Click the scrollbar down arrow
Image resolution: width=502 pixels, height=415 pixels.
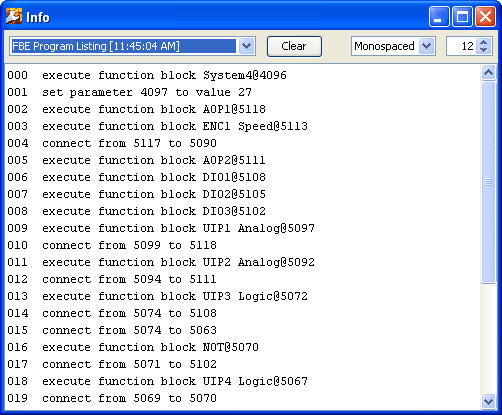tap(488, 401)
